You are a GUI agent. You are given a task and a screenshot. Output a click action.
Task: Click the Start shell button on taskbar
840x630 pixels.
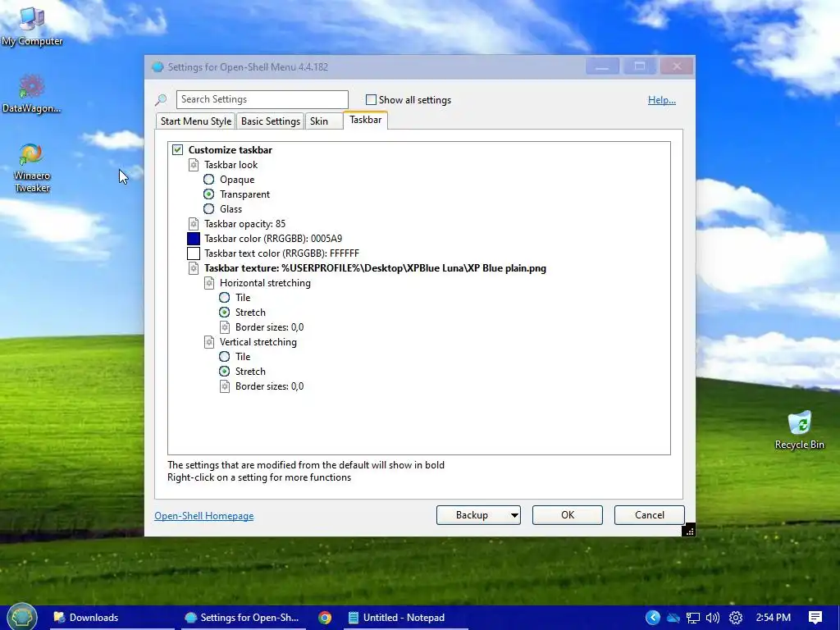coord(22,617)
